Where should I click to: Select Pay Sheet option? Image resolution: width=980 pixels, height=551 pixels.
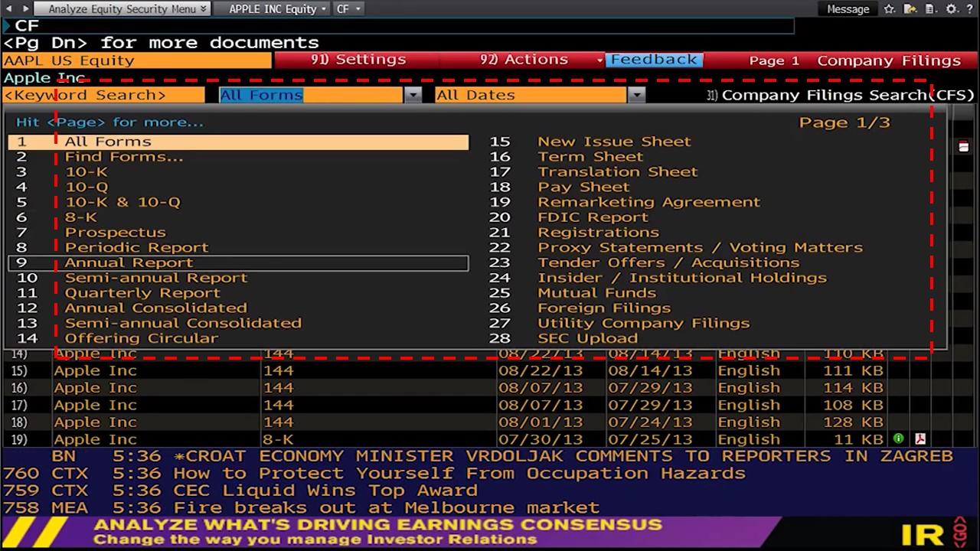583,187
